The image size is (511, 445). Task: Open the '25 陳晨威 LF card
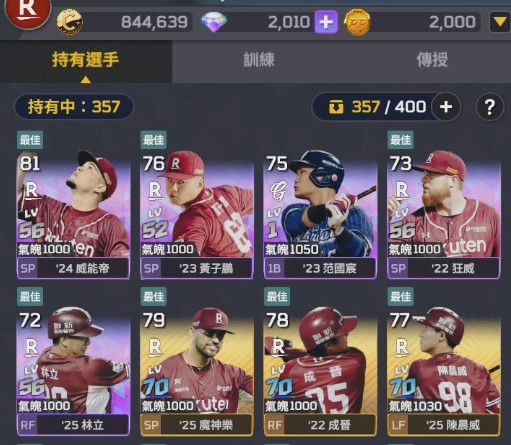[x=444, y=371]
